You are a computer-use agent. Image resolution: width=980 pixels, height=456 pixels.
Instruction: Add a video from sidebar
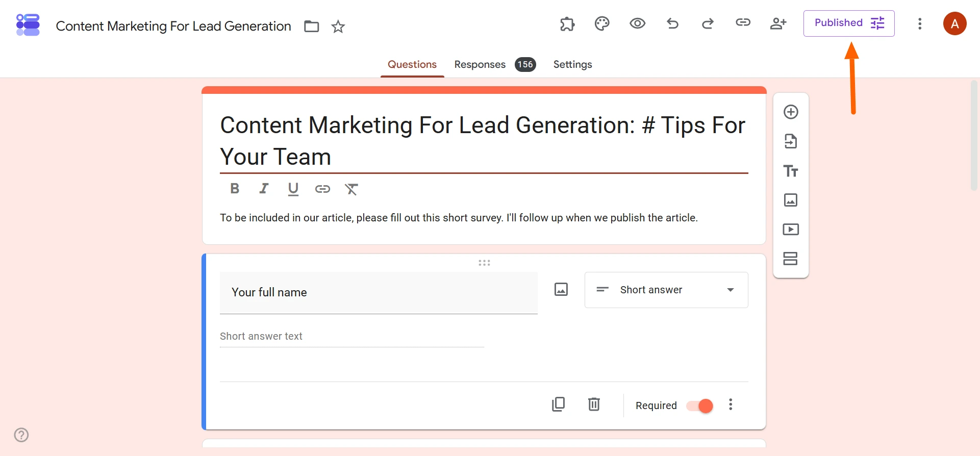[791, 230]
